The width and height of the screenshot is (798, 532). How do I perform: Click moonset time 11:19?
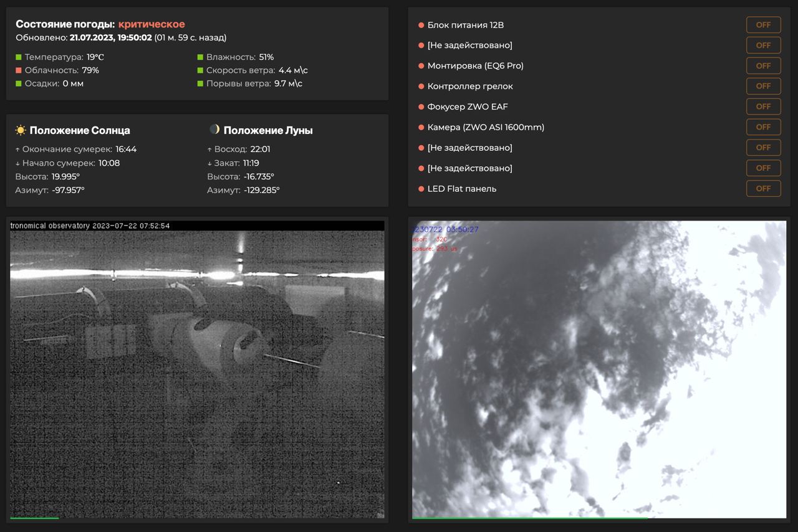click(251, 163)
